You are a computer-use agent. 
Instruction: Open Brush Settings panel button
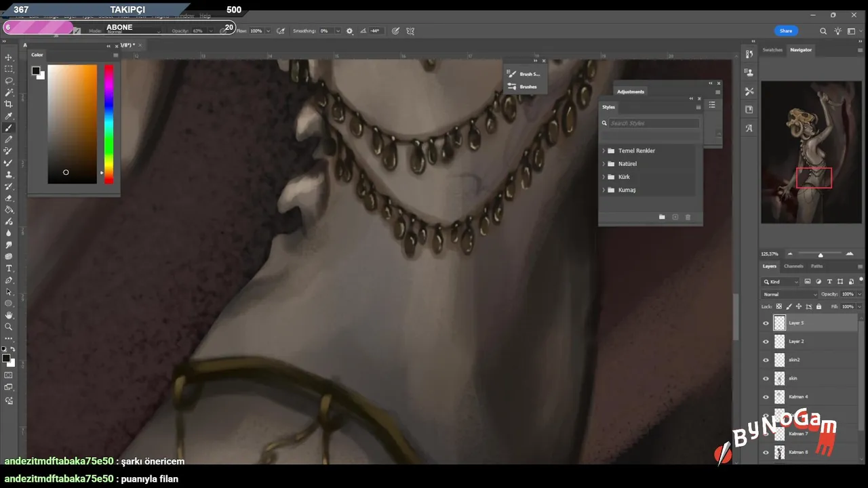(x=524, y=74)
